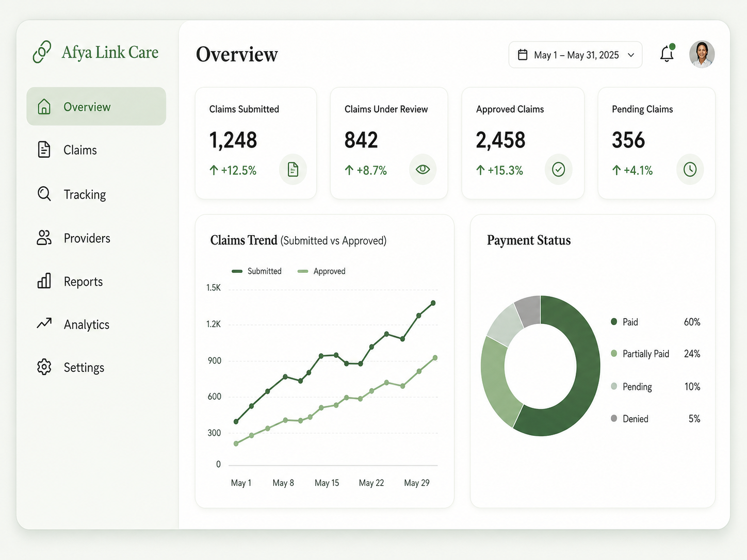The width and height of the screenshot is (747, 560).
Task: Go to the Overview menu item
Action: pyautogui.click(x=96, y=106)
